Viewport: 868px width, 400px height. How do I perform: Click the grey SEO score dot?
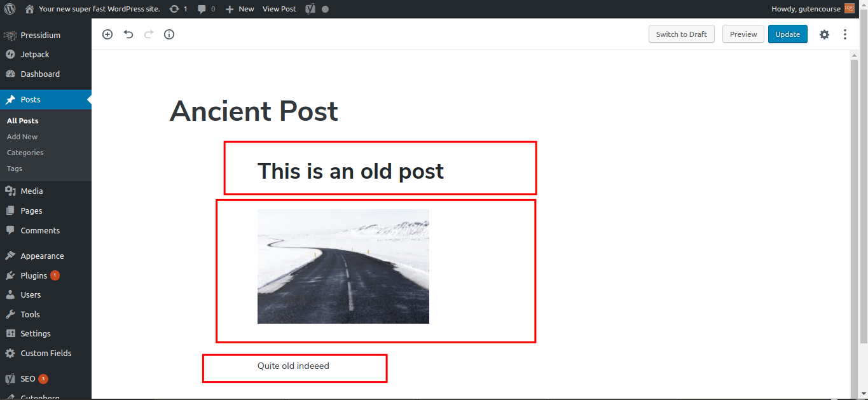(x=326, y=10)
